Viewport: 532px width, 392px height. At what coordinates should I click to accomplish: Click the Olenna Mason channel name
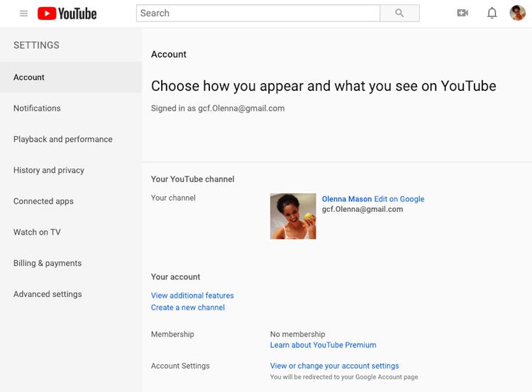(x=346, y=199)
